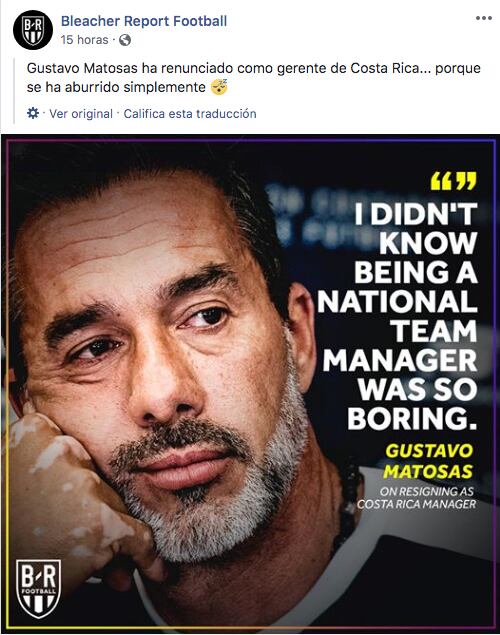Open the three-dot post options menu
This screenshot has width=500, height=635.
pos(484,18)
